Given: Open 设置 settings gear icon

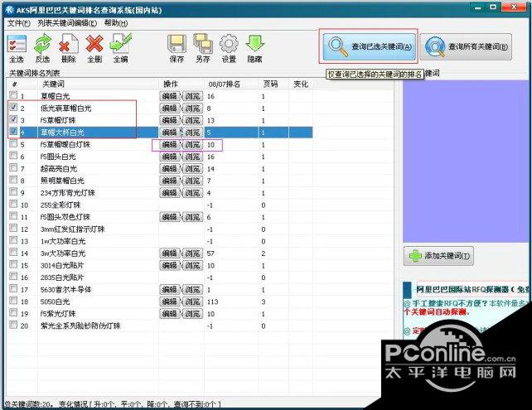Looking at the screenshot, I should click(x=229, y=49).
